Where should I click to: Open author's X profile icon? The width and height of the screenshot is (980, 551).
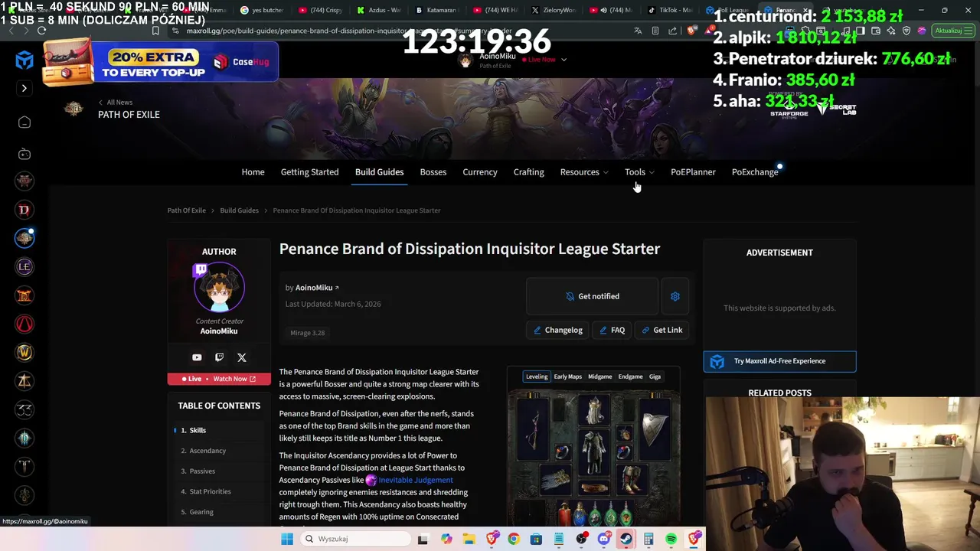[242, 357]
